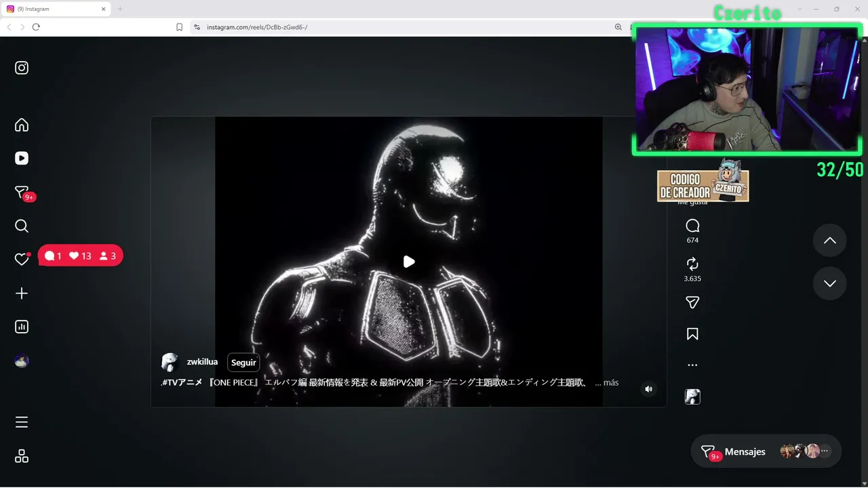Go back in browser history
868x488 pixels.
9,27
